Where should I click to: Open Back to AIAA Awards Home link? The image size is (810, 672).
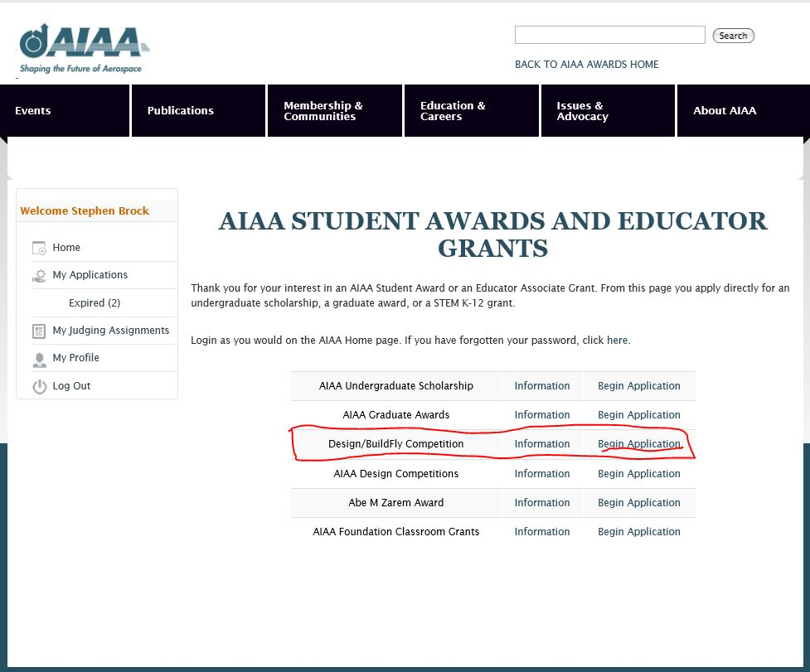click(586, 65)
